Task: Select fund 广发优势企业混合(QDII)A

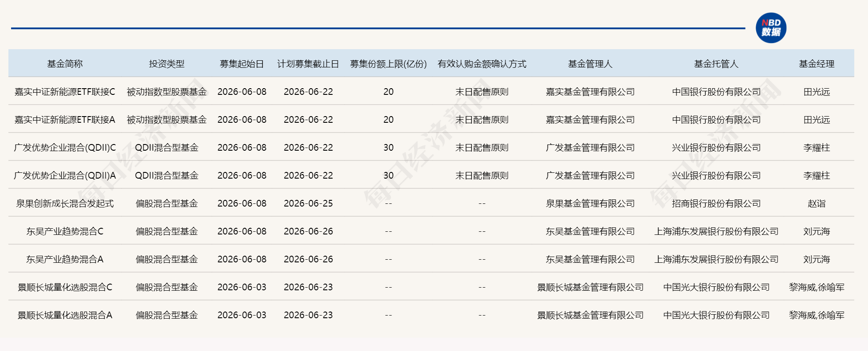Action: click(x=65, y=175)
